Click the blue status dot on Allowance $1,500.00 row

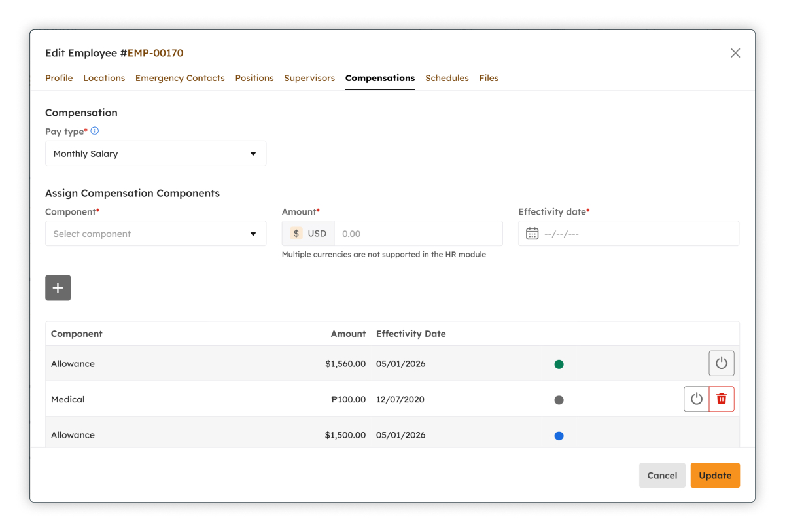pos(559,436)
